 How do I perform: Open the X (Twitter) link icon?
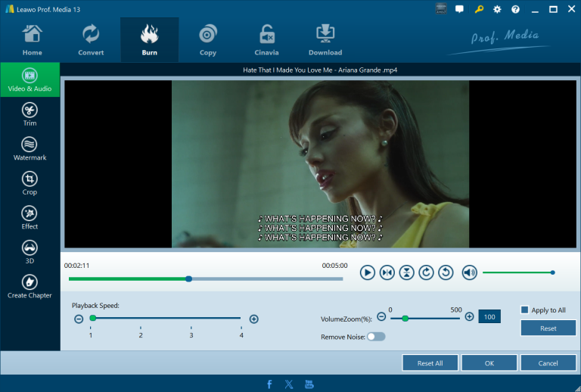pyautogui.click(x=289, y=384)
